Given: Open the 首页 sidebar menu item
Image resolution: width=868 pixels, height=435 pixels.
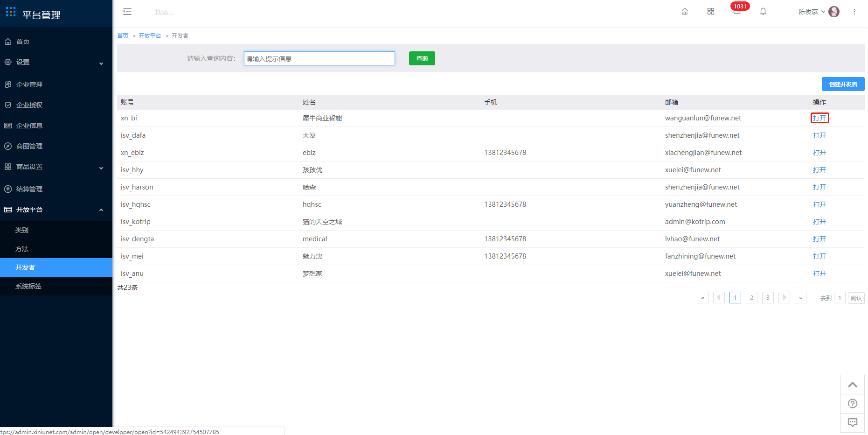Looking at the screenshot, I should (56, 42).
